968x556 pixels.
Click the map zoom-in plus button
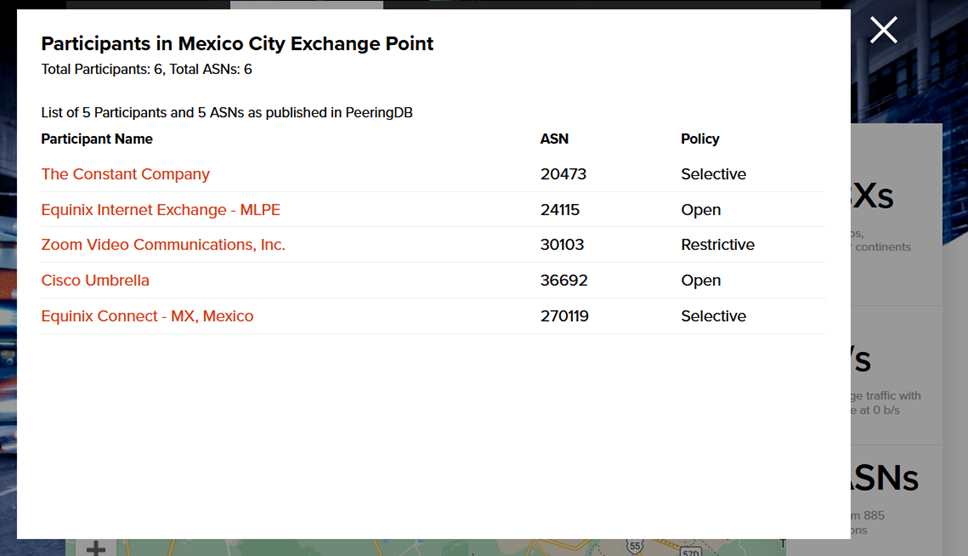coord(96,548)
